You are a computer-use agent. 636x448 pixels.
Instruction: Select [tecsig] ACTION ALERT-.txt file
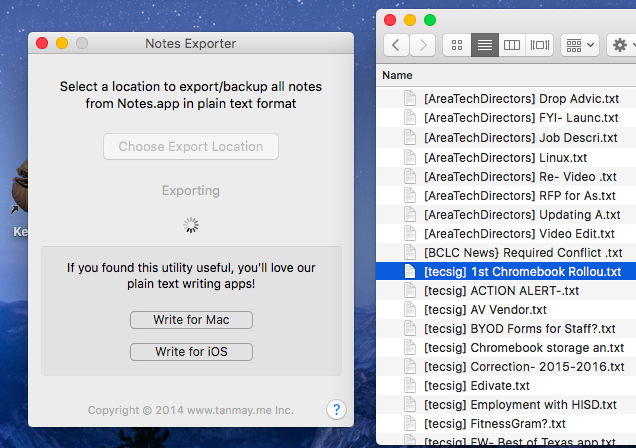coord(506,291)
